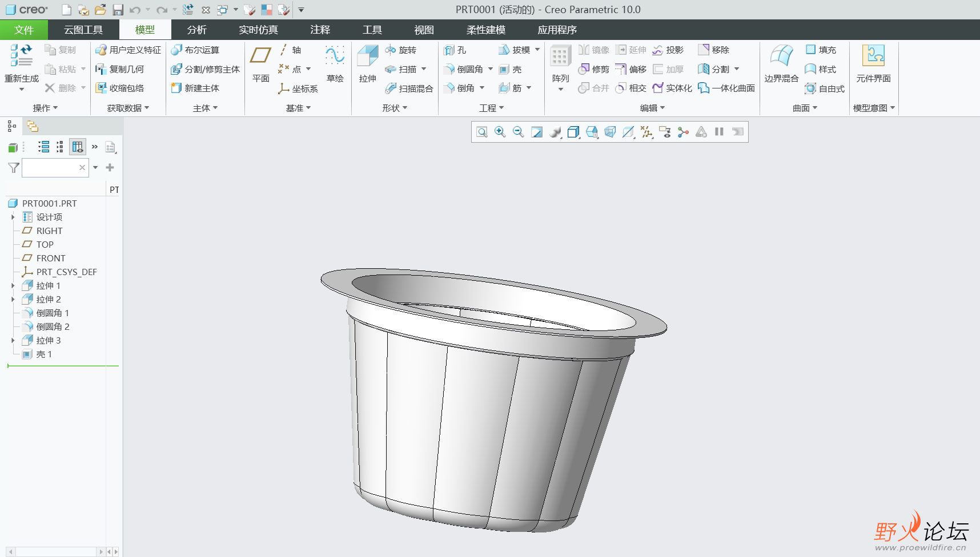The height and width of the screenshot is (557, 980).
Task: Click the Hole (孔) feature tool
Action: [x=455, y=50]
